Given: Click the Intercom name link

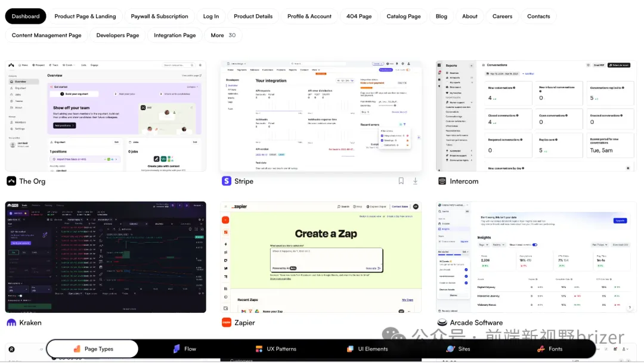Looking at the screenshot, I should coord(464,181).
